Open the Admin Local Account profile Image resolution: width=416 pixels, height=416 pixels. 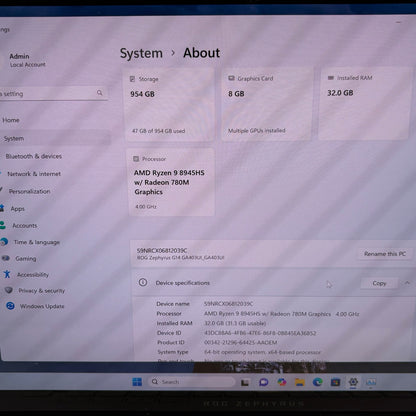[x=27, y=60]
